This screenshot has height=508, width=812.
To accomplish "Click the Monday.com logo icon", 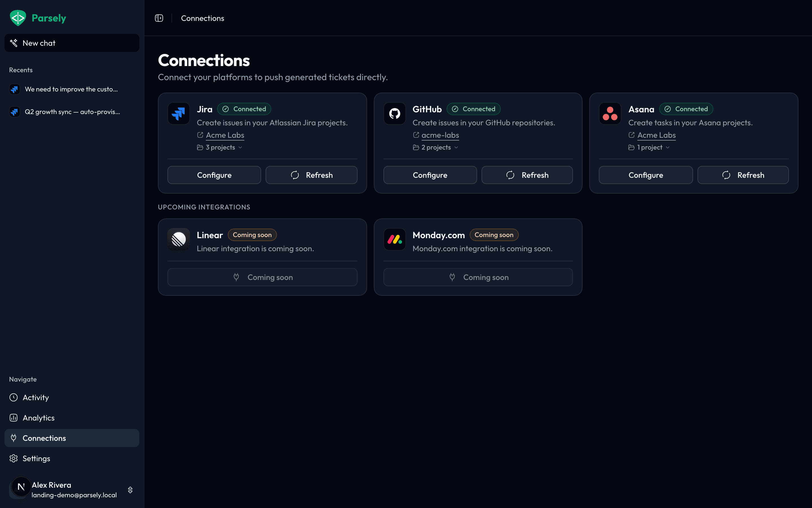I will 395,239.
